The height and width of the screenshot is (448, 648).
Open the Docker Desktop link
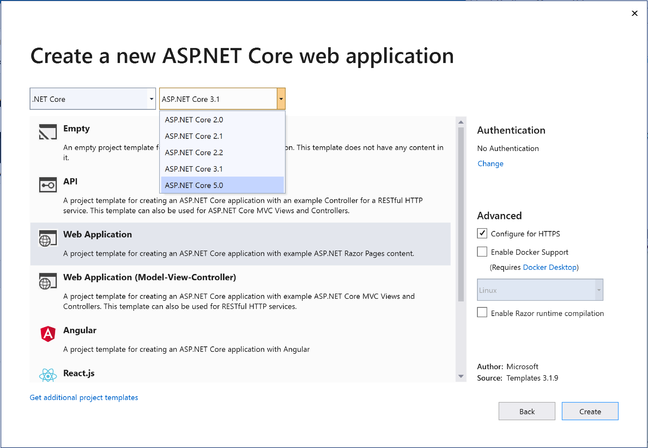click(x=550, y=267)
